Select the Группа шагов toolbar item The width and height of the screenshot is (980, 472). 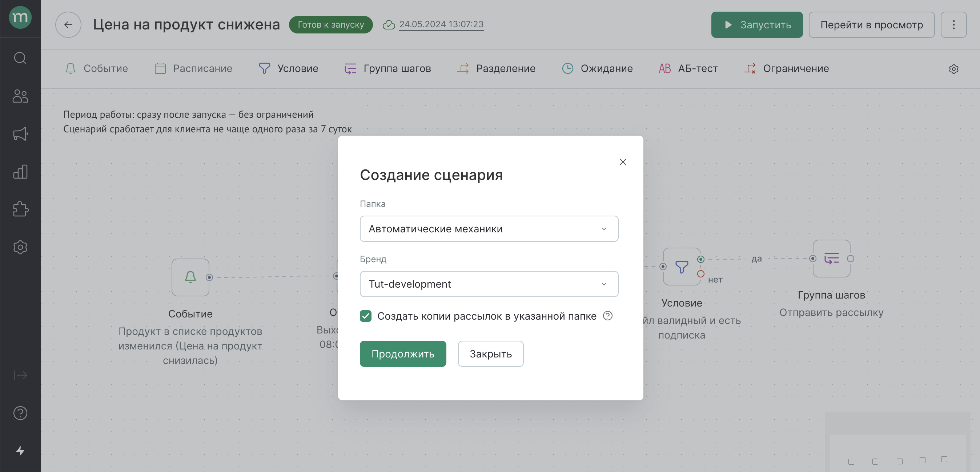387,68
